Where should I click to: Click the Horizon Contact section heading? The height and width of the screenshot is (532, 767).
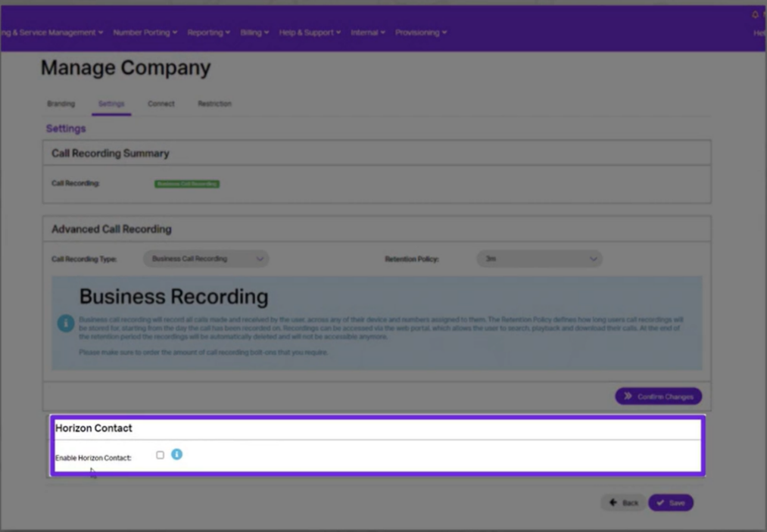[93, 428]
